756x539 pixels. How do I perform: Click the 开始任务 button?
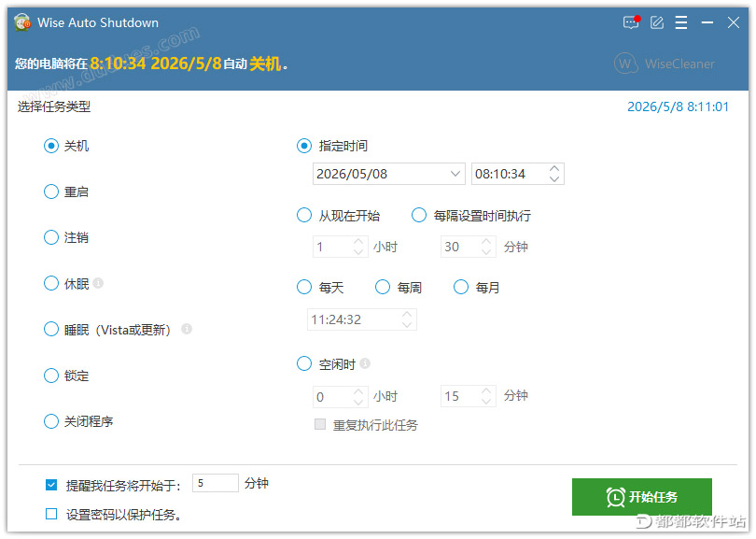tap(642, 497)
